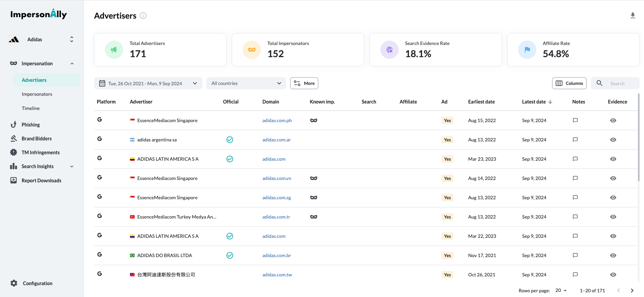Open the adidas.com.sg domain link
Image resolution: width=644 pixels, height=297 pixels.
[276, 198]
